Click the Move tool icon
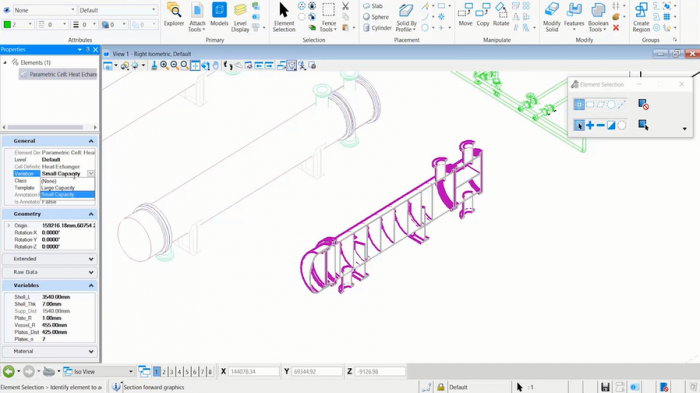The height and width of the screenshot is (393, 700). pyautogui.click(x=465, y=15)
